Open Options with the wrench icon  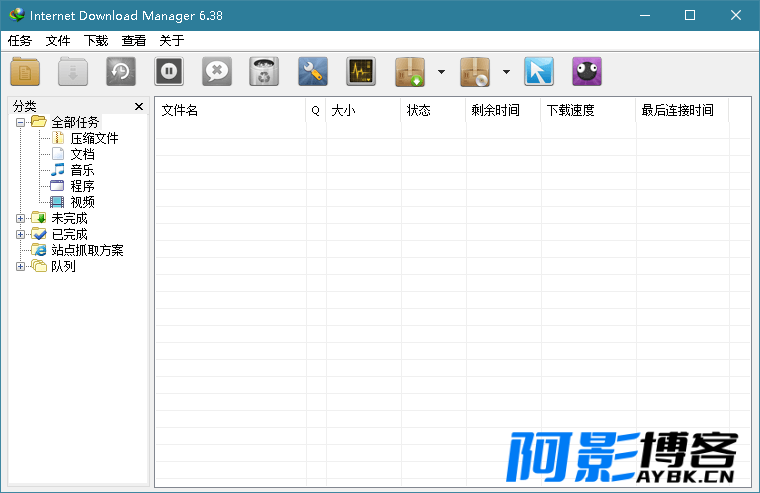point(313,72)
